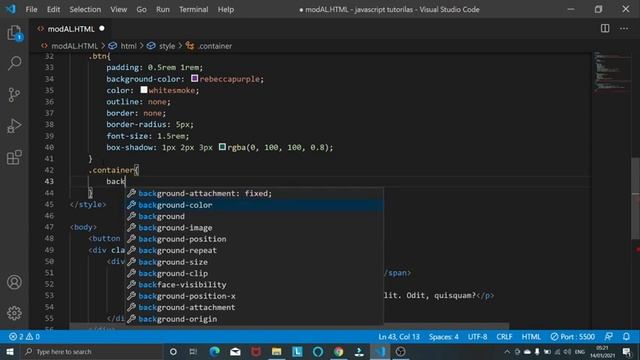
Task: Choose backface-visibility suggestion
Action: pos(254,285)
